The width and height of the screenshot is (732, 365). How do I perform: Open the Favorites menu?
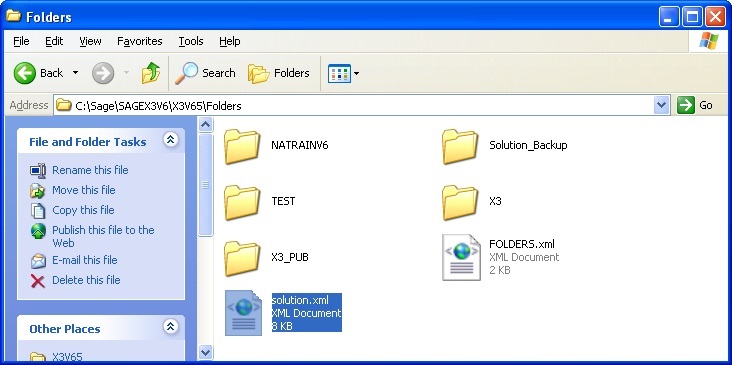(x=140, y=41)
